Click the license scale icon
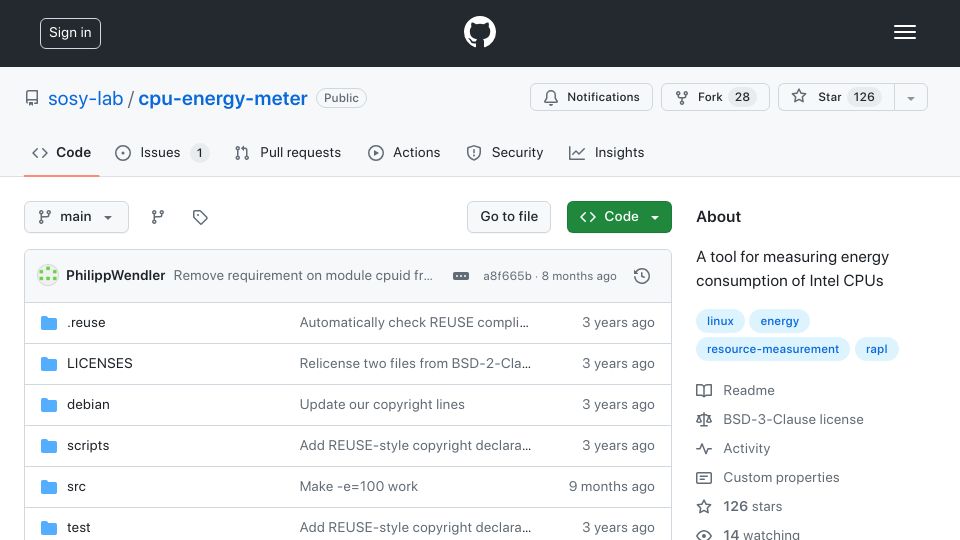The image size is (960, 540). coord(704,419)
